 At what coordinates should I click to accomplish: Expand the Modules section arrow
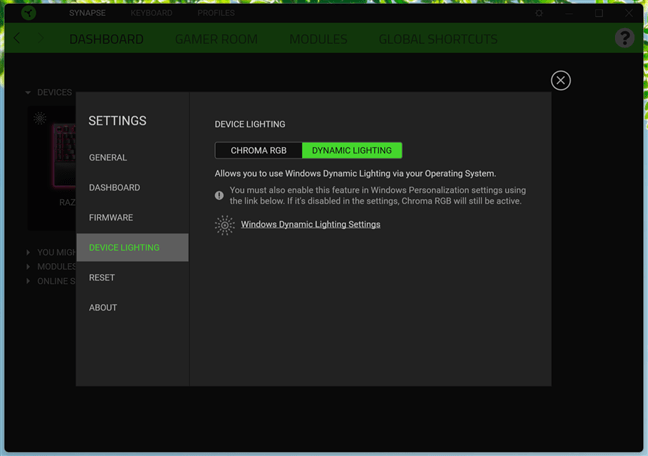point(28,267)
